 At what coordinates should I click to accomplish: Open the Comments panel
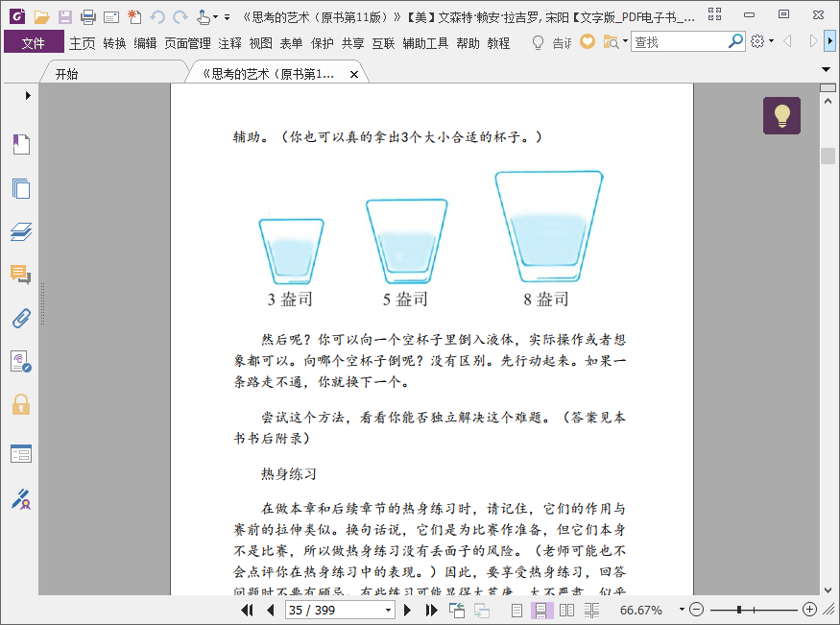(x=20, y=275)
